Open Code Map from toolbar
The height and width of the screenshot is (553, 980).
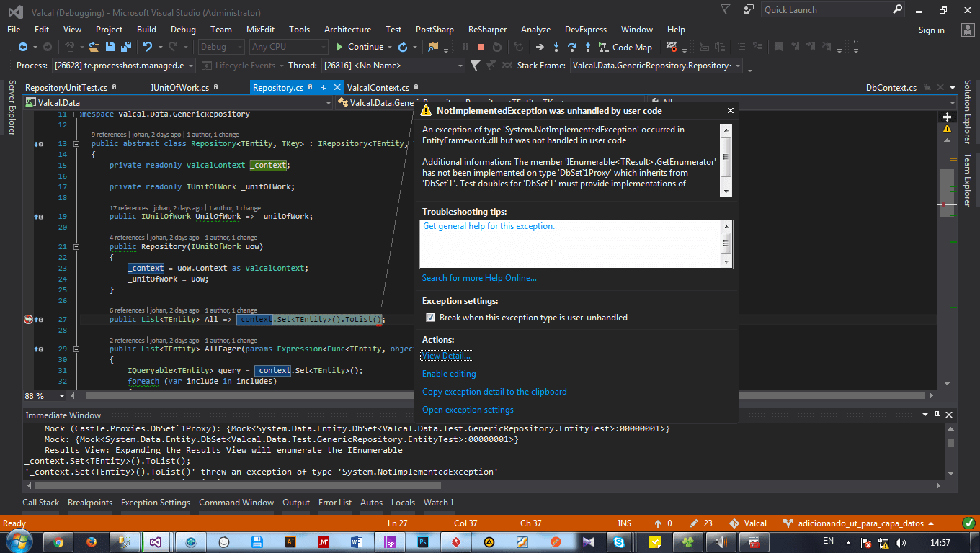click(x=625, y=47)
